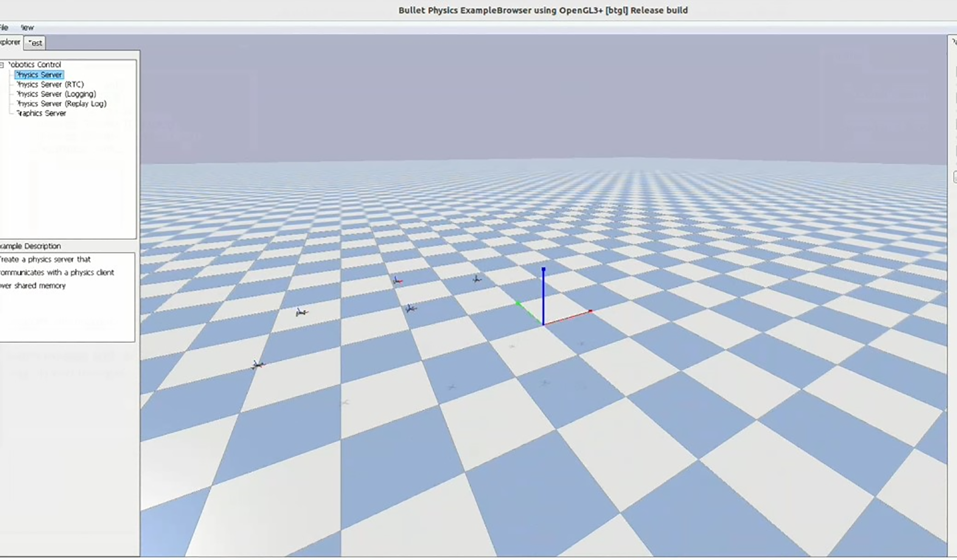Image resolution: width=957 pixels, height=560 pixels.
Task: Select the quadcopter nearest the camera
Action: [257, 365]
